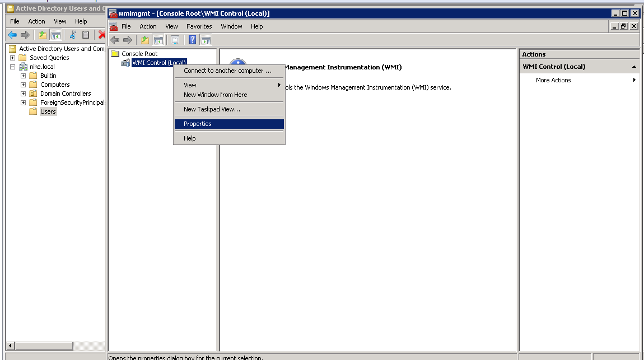Select New Taskpad View option
The width and height of the screenshot is (644, 360).
tap(229, 109)
